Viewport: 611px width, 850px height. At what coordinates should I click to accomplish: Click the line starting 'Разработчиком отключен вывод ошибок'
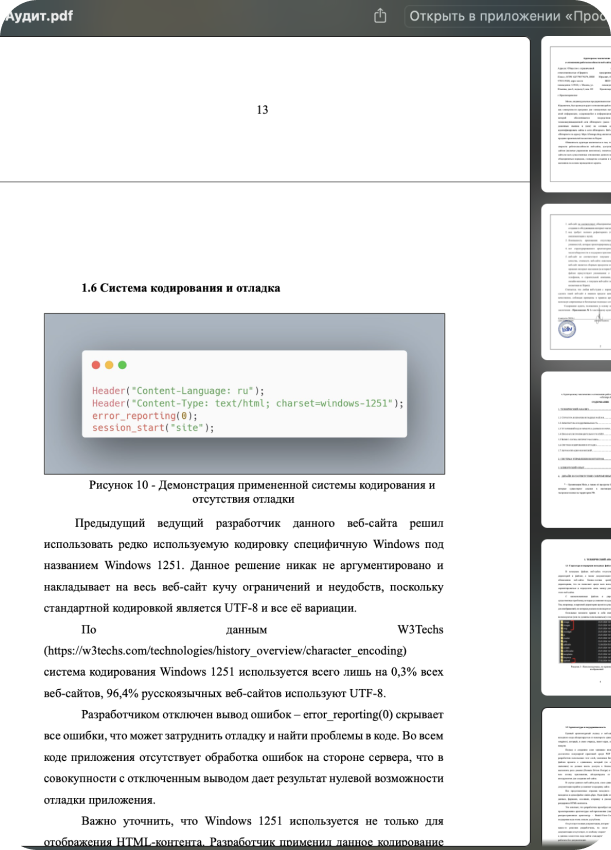(x=262, y=714)
